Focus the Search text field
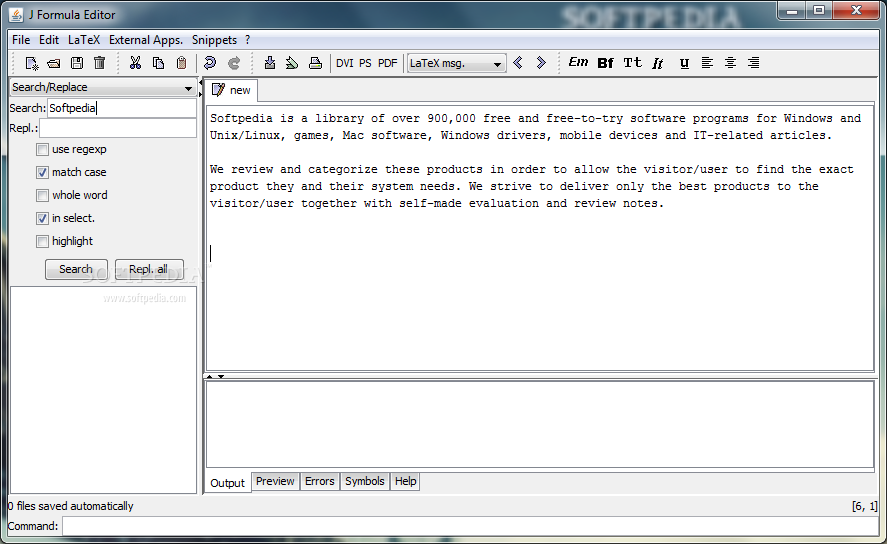The width and height of the screenshot is (887, 544). point(122,108)
